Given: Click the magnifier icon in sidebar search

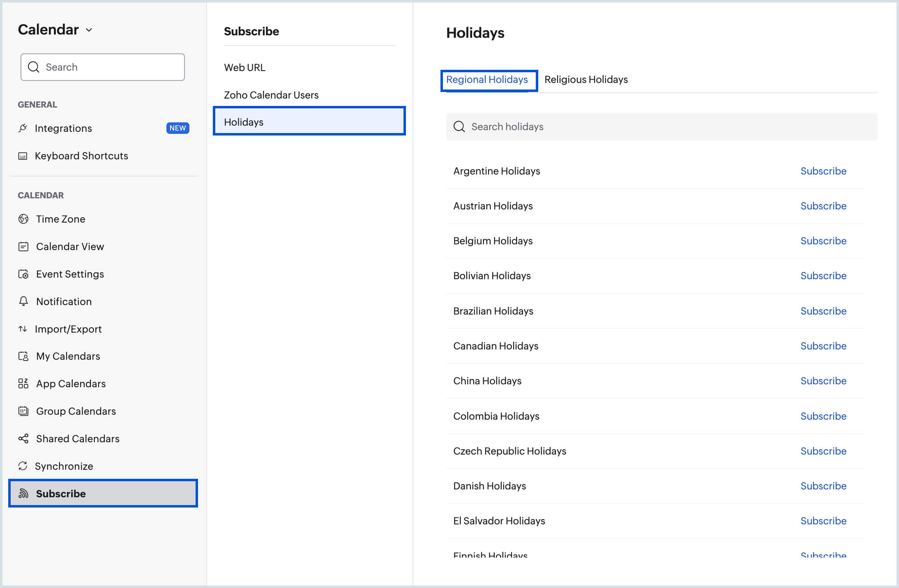Looking at the screenshot, I should point(34,67).
